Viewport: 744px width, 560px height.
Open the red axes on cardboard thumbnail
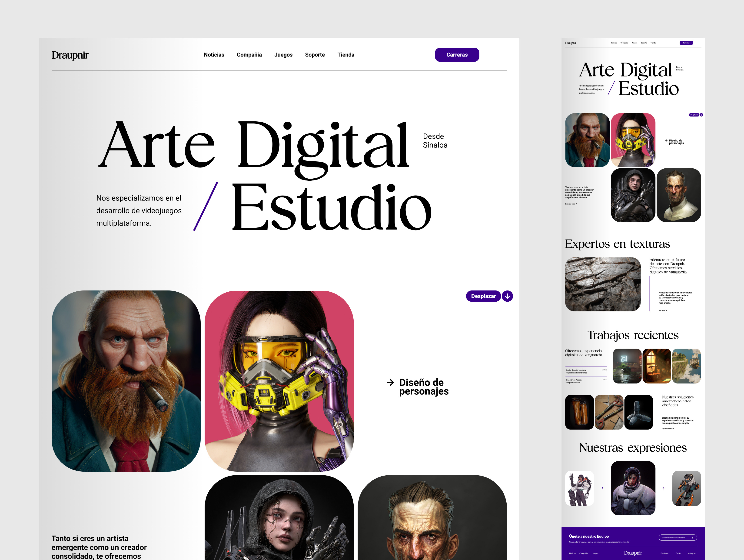[609, 412]
